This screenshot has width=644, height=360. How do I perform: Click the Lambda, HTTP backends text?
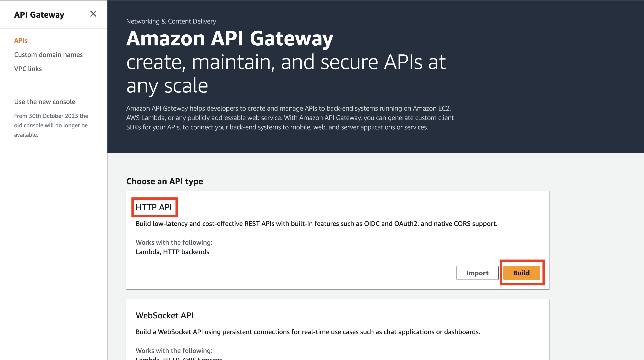(x=172, y=252)
